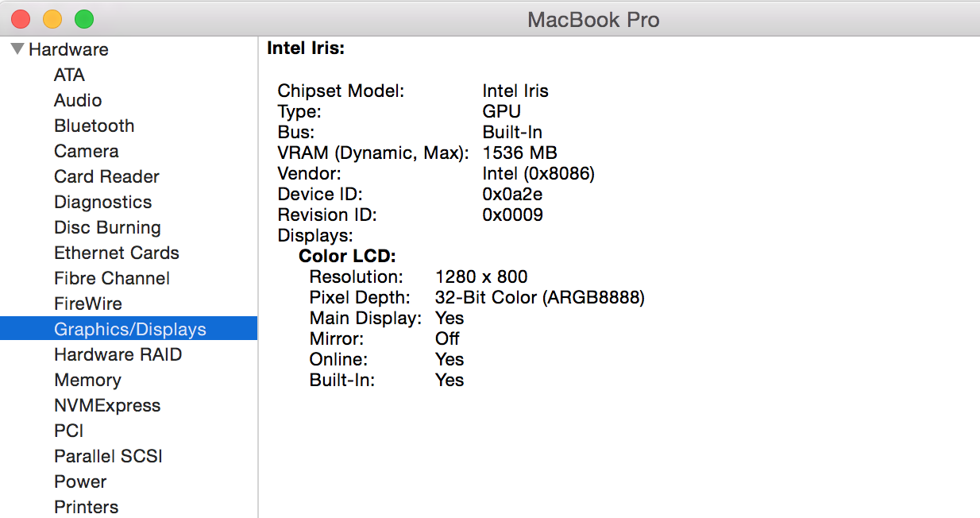Show Camera hardware information
Screen dimensions: 980x518
coord(86,151)
